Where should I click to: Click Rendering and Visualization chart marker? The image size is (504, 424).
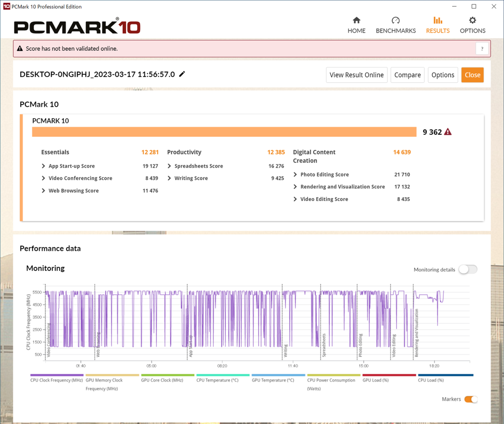[417, 333]
